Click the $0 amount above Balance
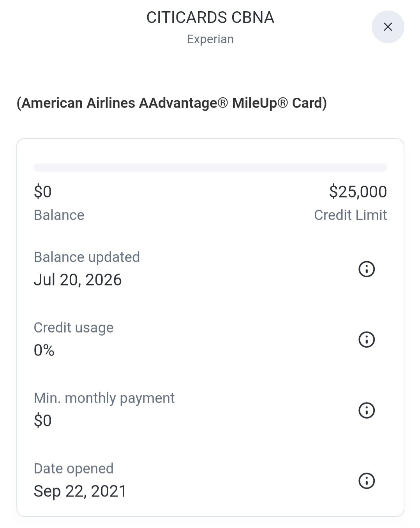 coord(42,192)
